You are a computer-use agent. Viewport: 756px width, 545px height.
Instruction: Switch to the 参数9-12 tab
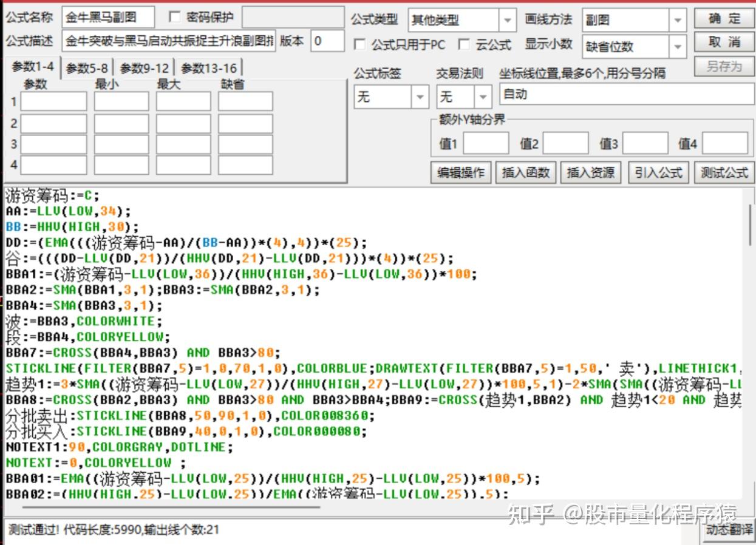[145, 68]
